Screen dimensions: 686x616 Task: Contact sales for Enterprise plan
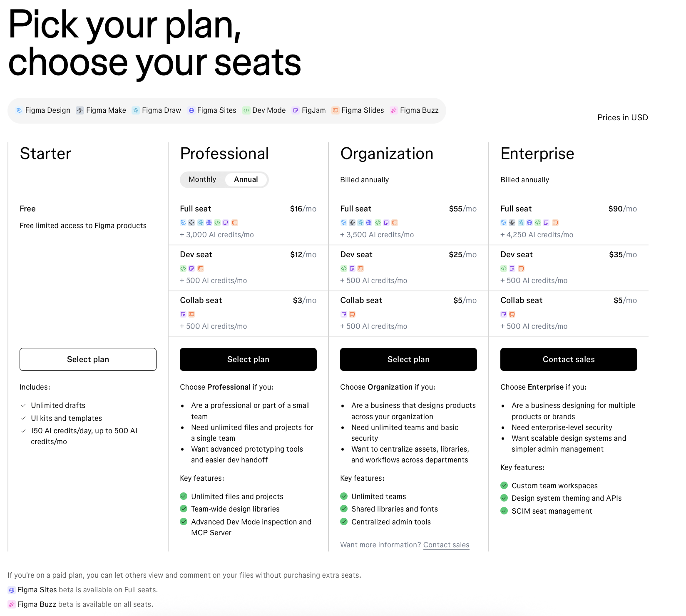569,359
